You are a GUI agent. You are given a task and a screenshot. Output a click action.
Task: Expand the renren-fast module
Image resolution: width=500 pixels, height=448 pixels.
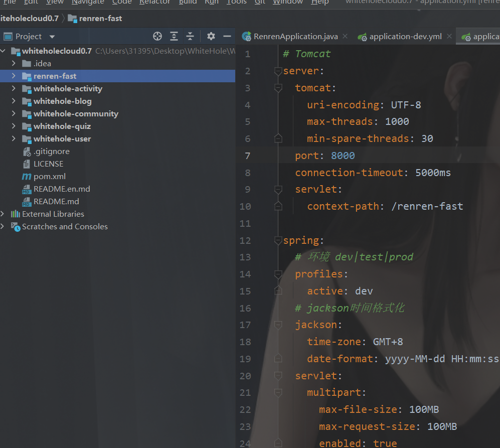pyautogui.click(x=14, y=76)
